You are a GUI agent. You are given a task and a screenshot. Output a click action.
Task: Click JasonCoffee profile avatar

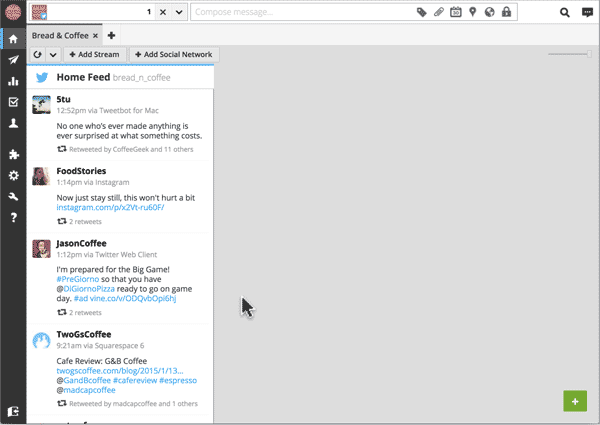pyautogui.click(x=41, y=249)
